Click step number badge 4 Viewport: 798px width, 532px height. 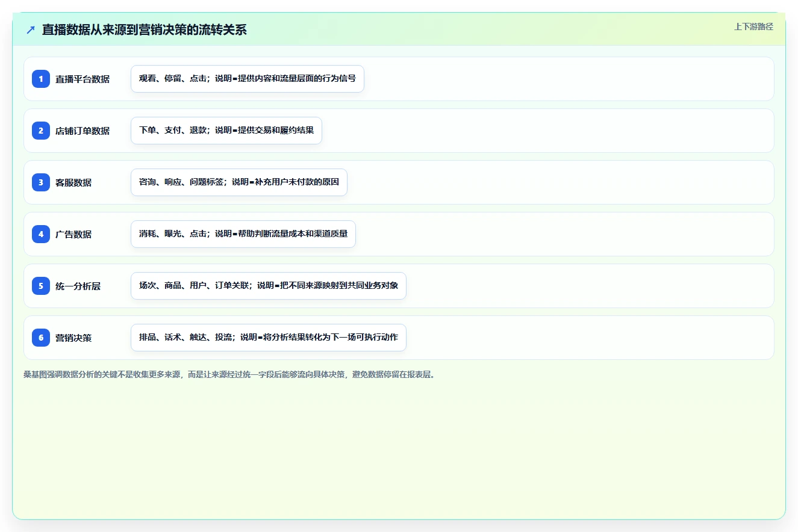pyautogui.click(x=41, y=234)
